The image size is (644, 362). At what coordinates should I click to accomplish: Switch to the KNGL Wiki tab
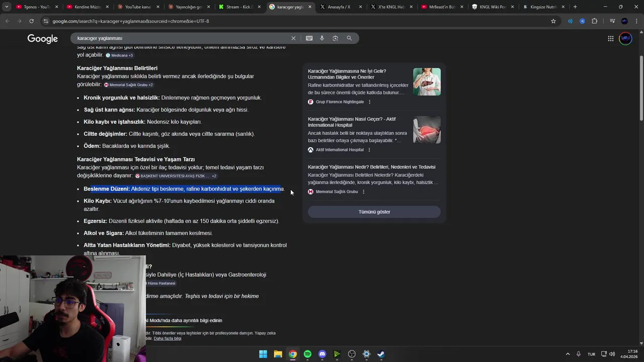[493, 7]
